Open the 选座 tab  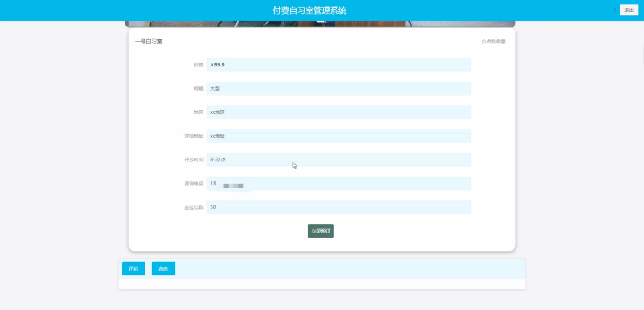164,268
